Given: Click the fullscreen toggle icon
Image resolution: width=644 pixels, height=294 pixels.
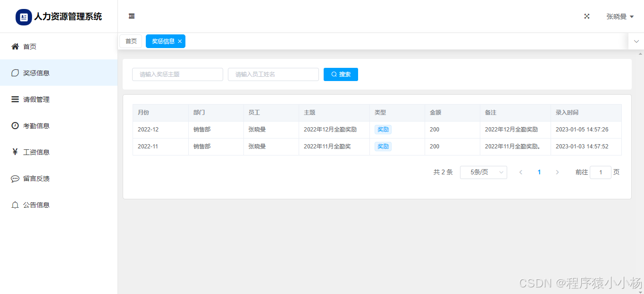Looking at the screenshot, I should point(587,16).
